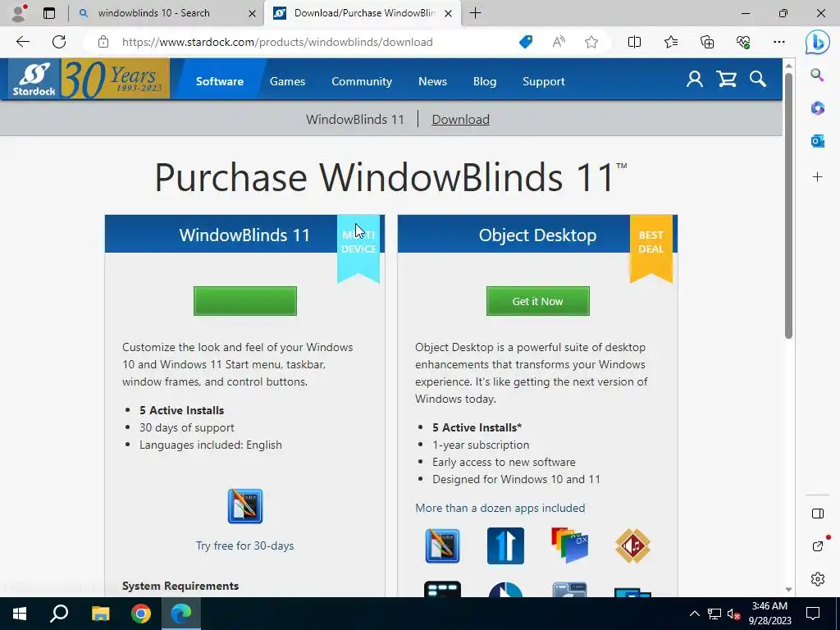Open the account user icon

(694, 80)
